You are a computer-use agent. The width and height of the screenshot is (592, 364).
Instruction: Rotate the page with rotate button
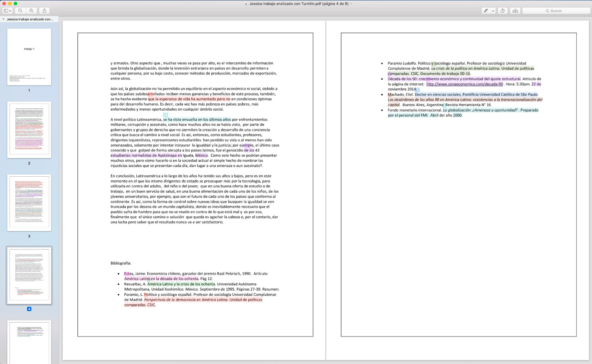(x=503, y=11)
